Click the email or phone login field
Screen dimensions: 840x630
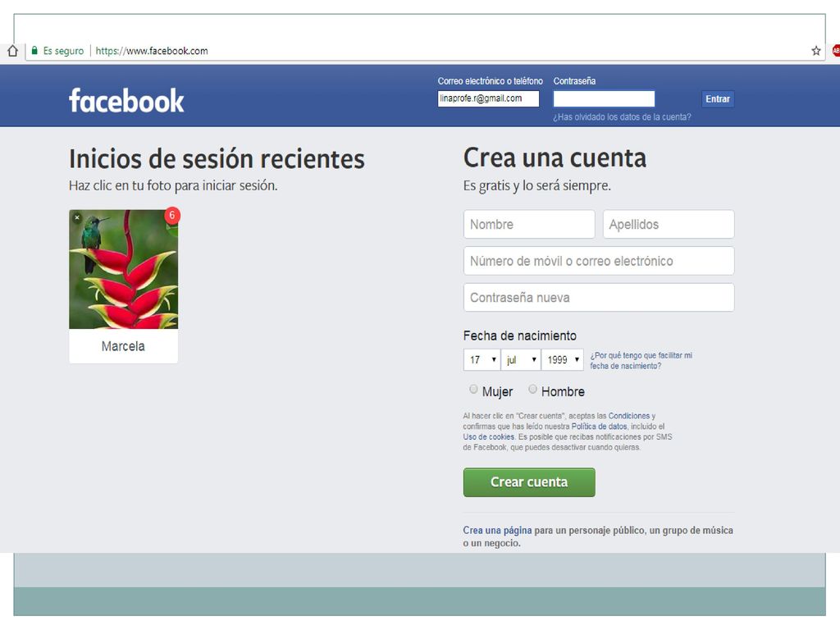488,98
